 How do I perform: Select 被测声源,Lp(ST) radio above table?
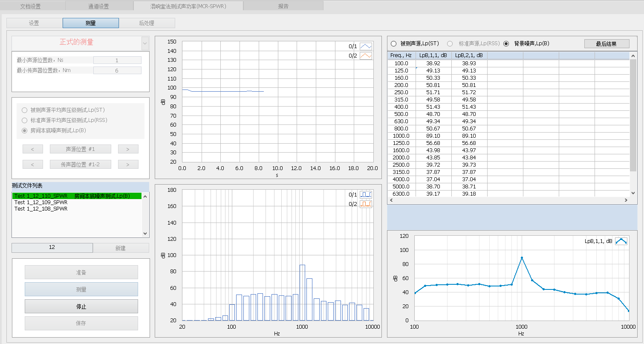(393, 43)
